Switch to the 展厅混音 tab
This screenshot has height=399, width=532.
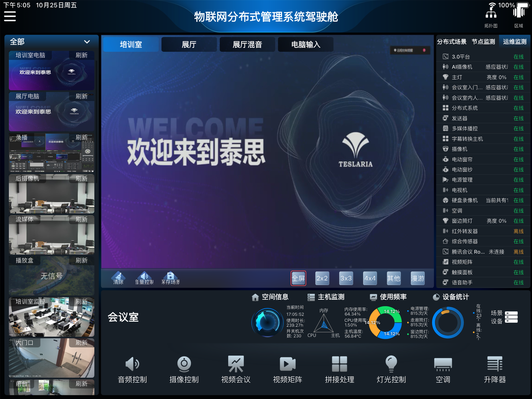[x=247, y=44]
